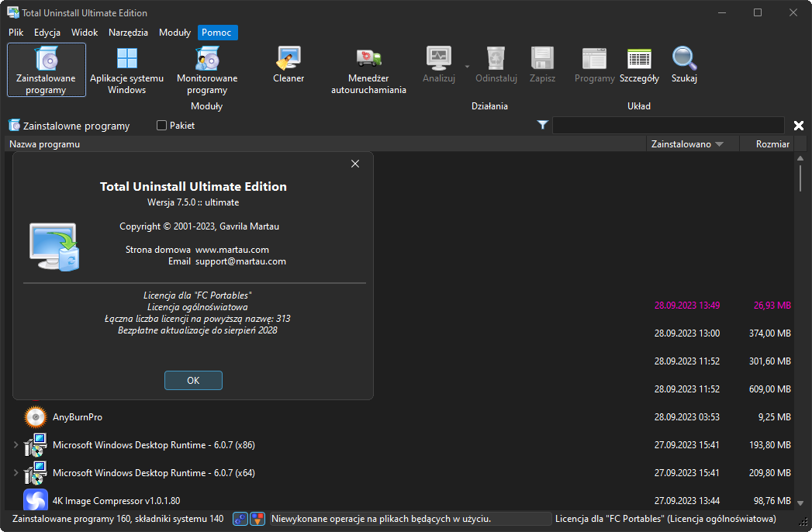Click size value 98,76 MB
812x532 pixels.
[x=772, y=501]
